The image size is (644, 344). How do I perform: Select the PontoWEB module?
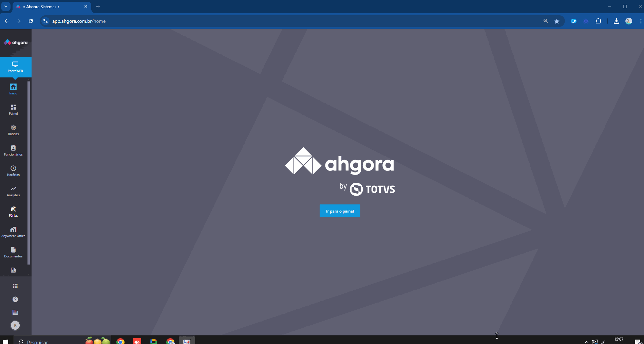15,67
